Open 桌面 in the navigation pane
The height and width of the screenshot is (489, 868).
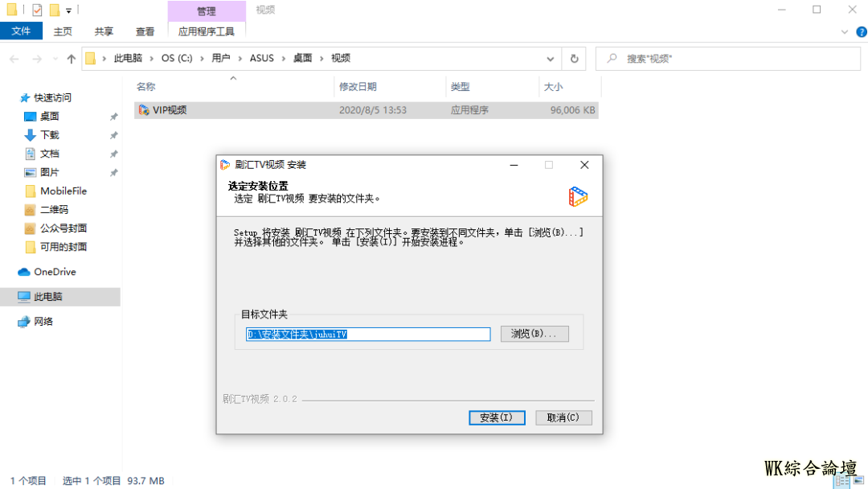pyautogui.click(x=49, y=117)
